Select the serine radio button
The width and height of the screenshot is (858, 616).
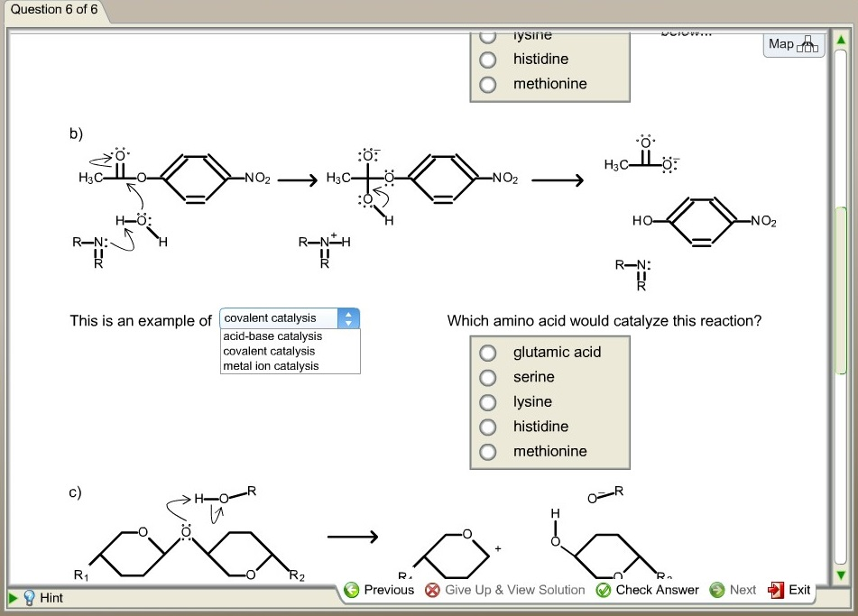coord(488,377)
